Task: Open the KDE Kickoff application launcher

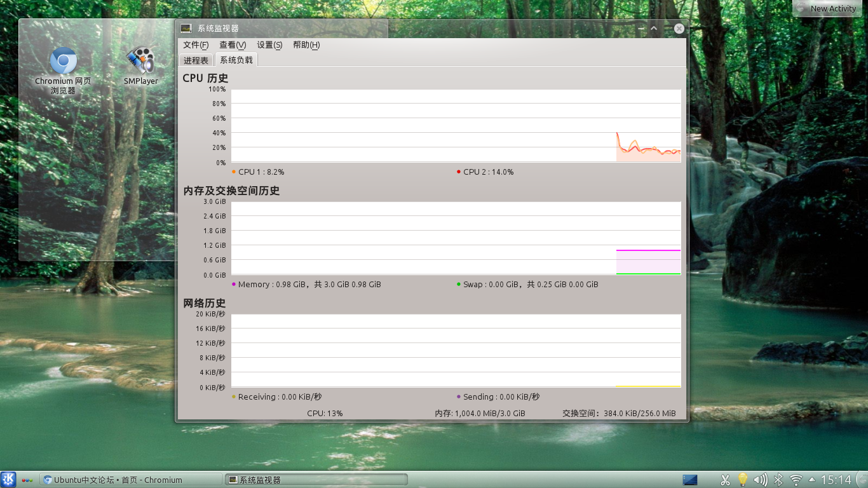Action: [8, 479]
